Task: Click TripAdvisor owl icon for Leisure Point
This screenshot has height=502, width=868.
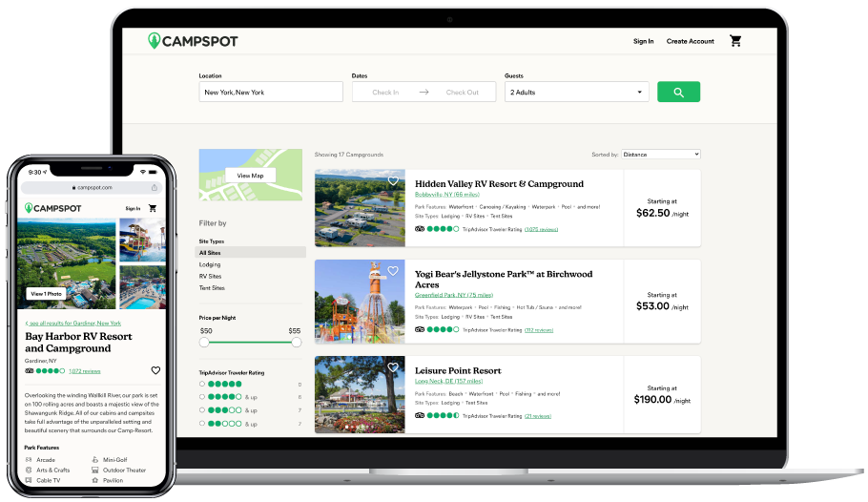Action: tap(420, 415)
